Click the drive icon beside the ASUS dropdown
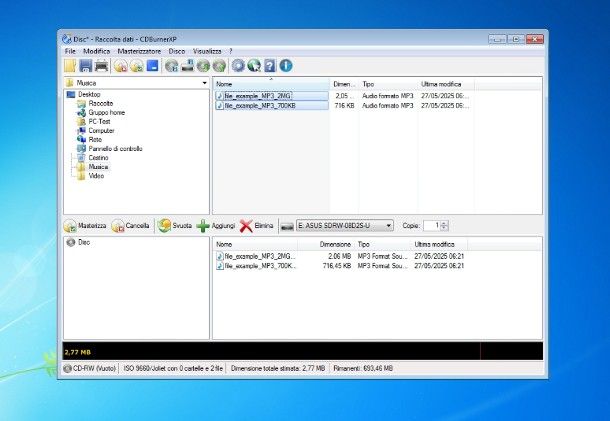 (x=287, y=226)
